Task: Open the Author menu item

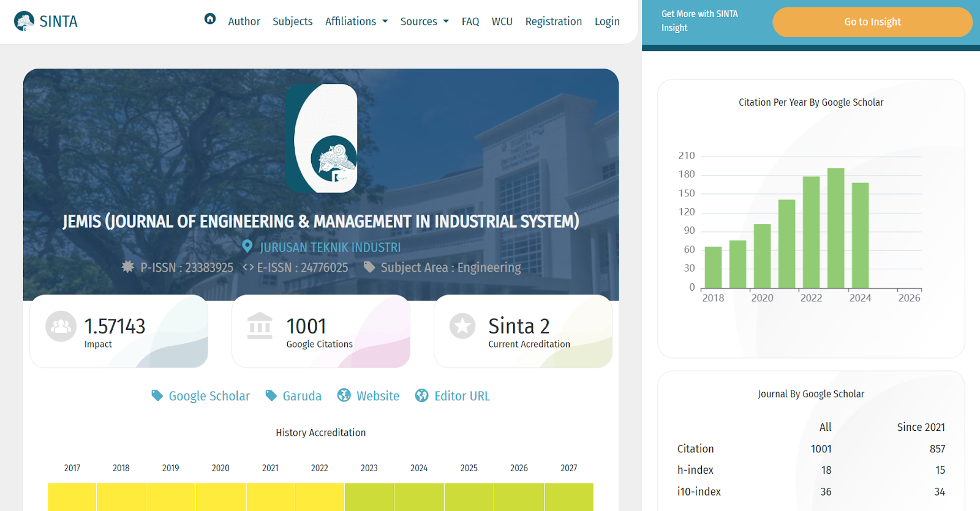Action: [244, 21]
